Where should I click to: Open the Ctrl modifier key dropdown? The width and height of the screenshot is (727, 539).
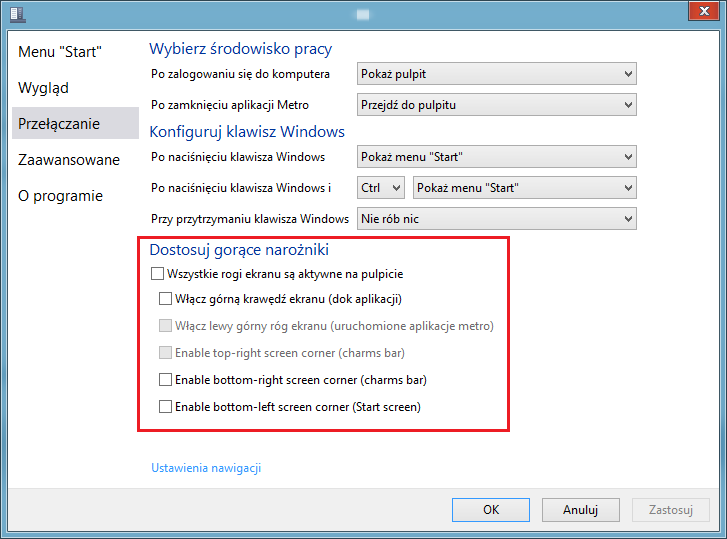coord(380,187)
